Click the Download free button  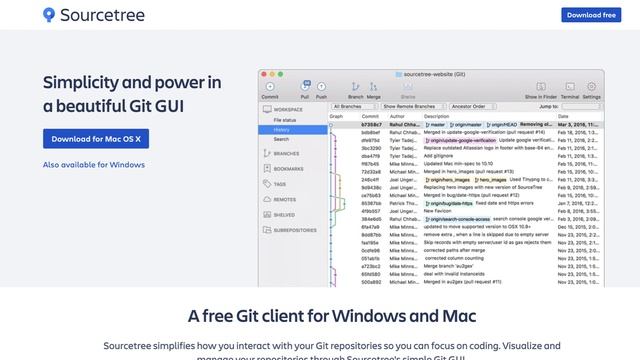[591, 15]
